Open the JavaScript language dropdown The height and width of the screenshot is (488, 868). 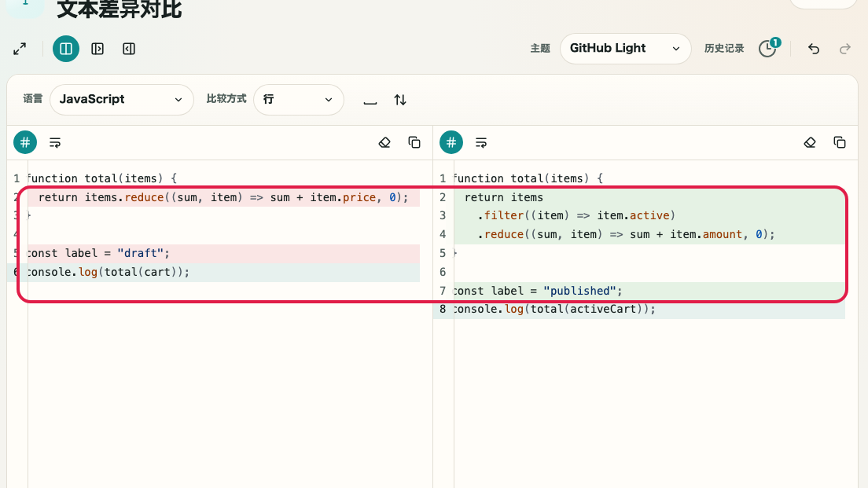(x=122, y=100)
